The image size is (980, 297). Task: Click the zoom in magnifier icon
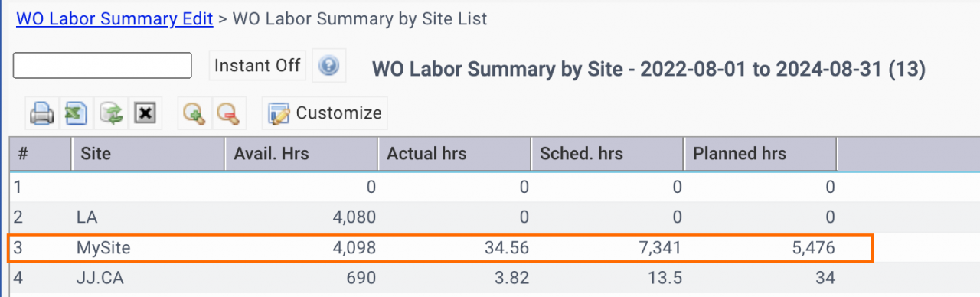pyautogui.click(x=194, y=113)
